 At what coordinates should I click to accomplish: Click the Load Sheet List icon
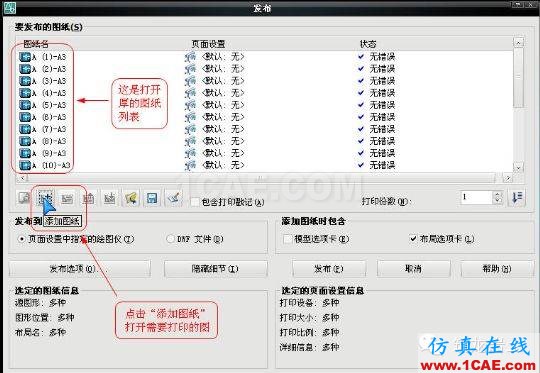click(x=131, y=198)
